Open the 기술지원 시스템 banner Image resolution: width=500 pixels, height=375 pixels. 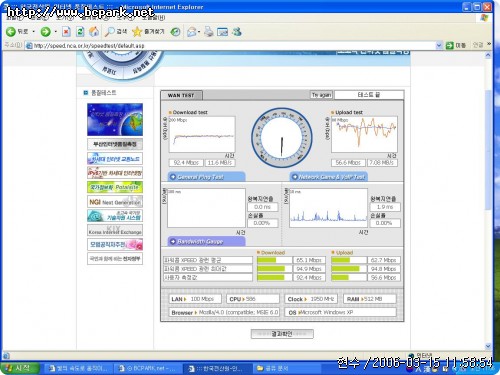point(115,216)
